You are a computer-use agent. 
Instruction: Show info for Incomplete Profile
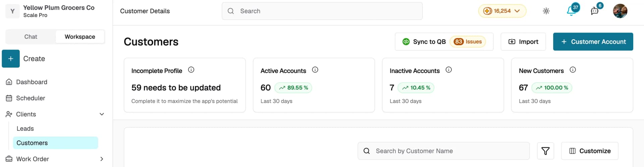pyautogui.click(x=191, y=70)
